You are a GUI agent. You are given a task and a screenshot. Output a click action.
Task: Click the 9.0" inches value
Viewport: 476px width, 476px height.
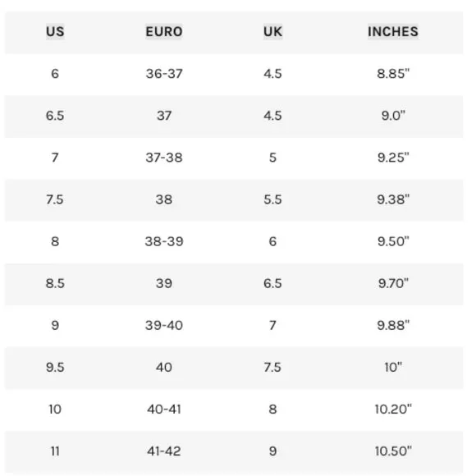pyautogui.click(x=393, y=116)
